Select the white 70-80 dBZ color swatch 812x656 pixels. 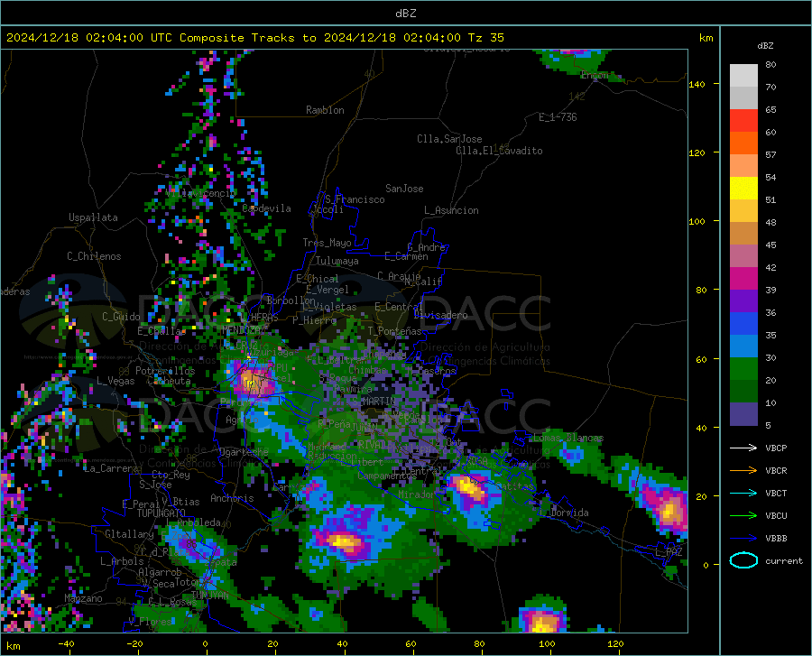tap(743, 76)
